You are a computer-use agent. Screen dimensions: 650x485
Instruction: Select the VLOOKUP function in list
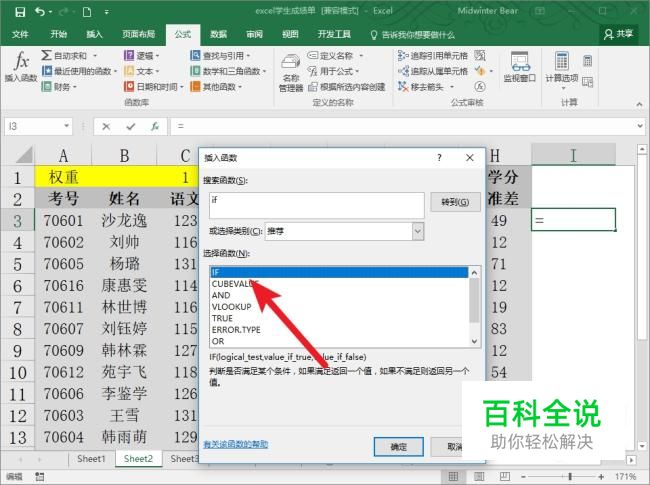pyautogui.click(x=339, y=307)
